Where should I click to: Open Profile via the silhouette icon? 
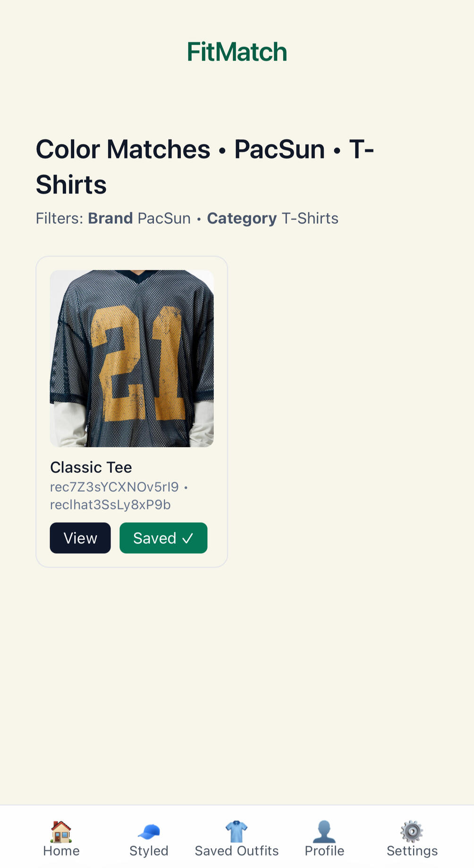324,831
